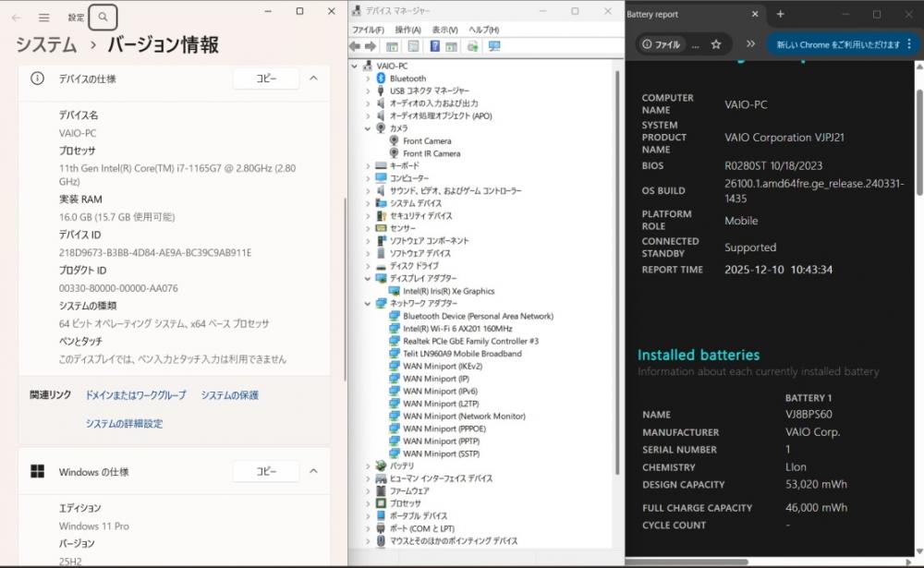Viewport: 924px width, 568px height.
Task: Select Telit LN960A9 Mobile Broadband
Action: tap(462, 354)
